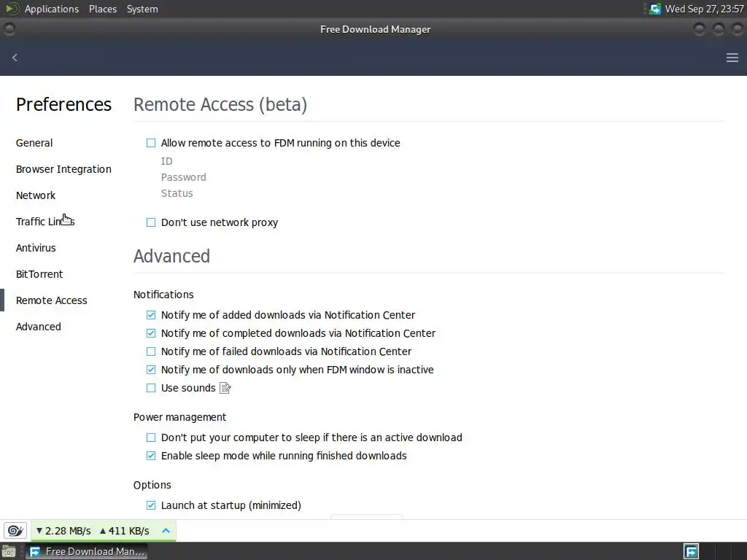Expand the speed panel up-chevron
This screenshot has width=747, height=560.
[x=166, y=531]
